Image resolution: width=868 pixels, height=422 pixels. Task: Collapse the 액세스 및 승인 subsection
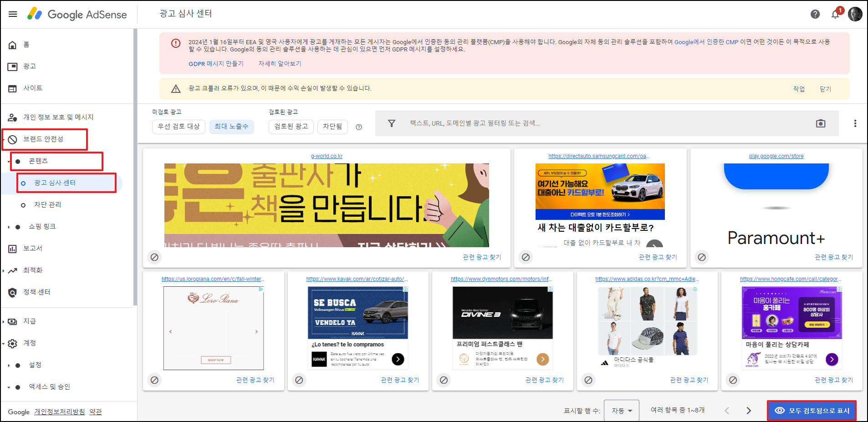9,387
